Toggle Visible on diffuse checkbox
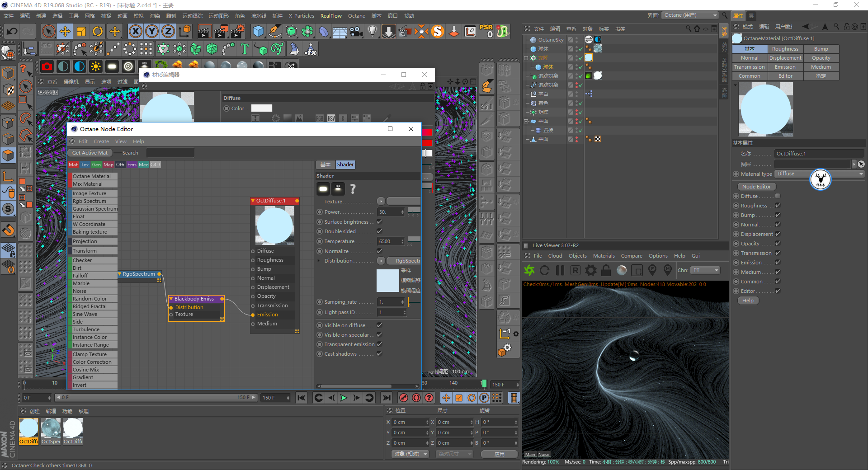 pyautogui.click(x=380, y=325)
